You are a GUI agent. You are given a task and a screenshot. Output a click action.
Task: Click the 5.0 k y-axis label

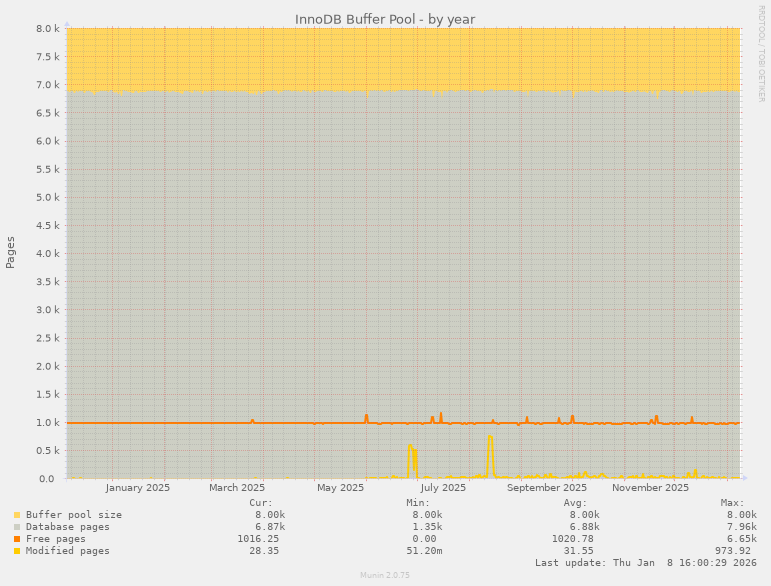click(x=48, y=198)
